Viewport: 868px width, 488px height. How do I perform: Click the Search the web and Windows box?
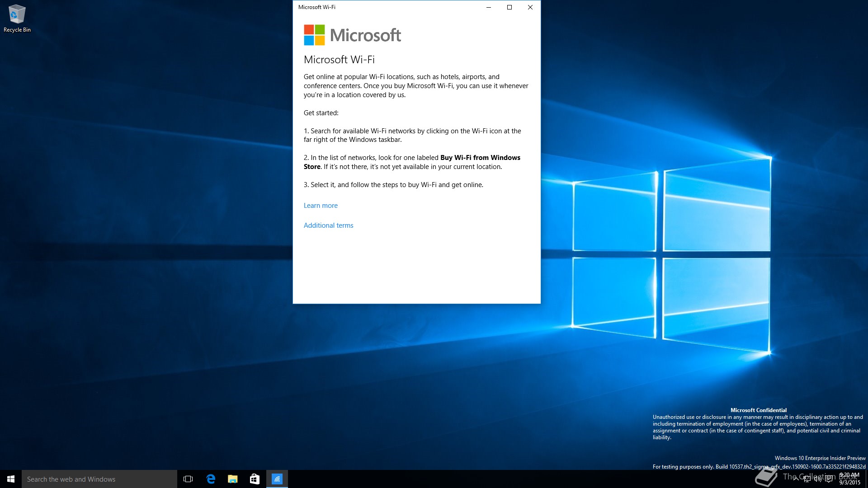pyautogui.click(x=99, y=479)
